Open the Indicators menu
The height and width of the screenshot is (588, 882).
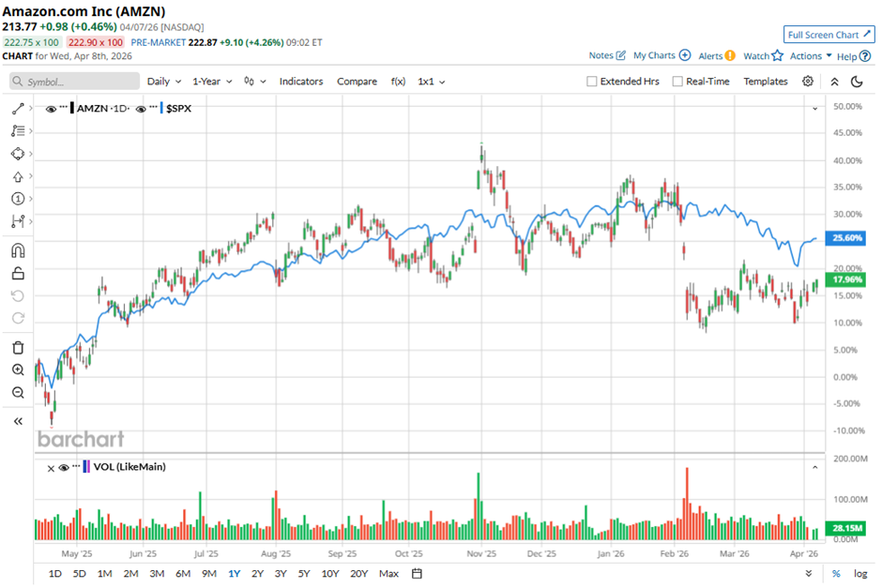pyautogui.click(x=300, y=82)
